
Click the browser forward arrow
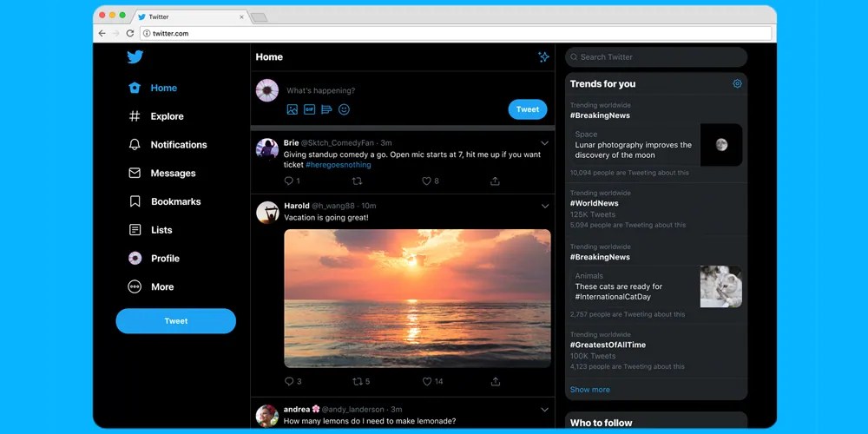115,33
